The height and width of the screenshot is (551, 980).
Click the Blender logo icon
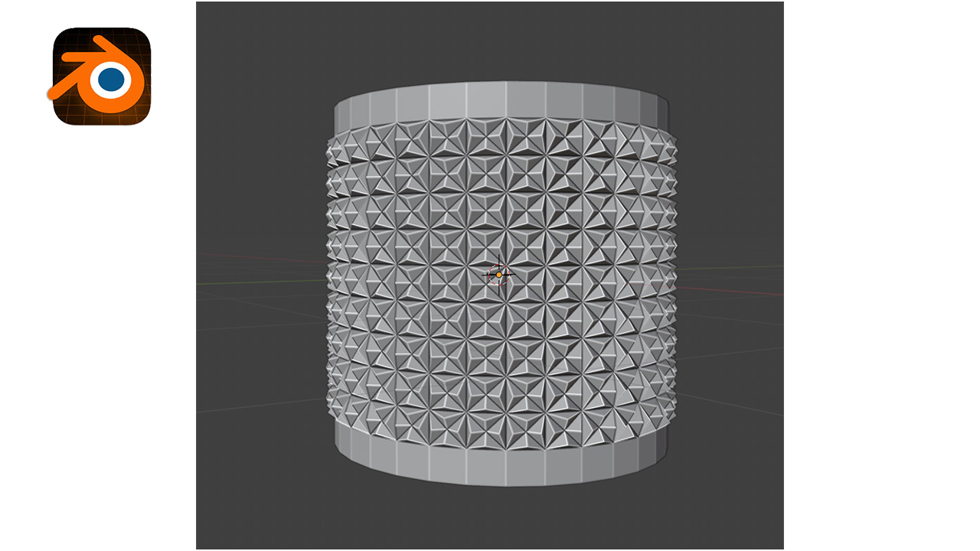[x=101, y=76]
